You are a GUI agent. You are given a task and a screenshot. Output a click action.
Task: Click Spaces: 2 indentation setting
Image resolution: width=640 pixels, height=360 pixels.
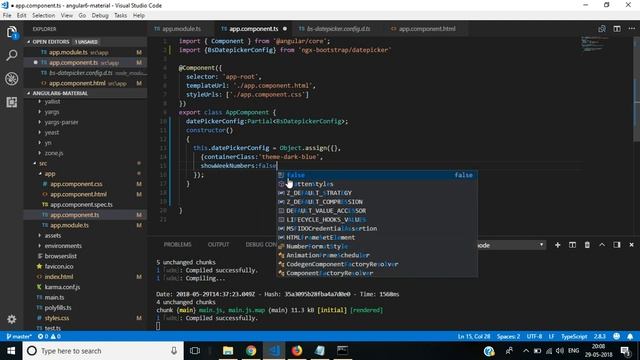coord(508,336)
